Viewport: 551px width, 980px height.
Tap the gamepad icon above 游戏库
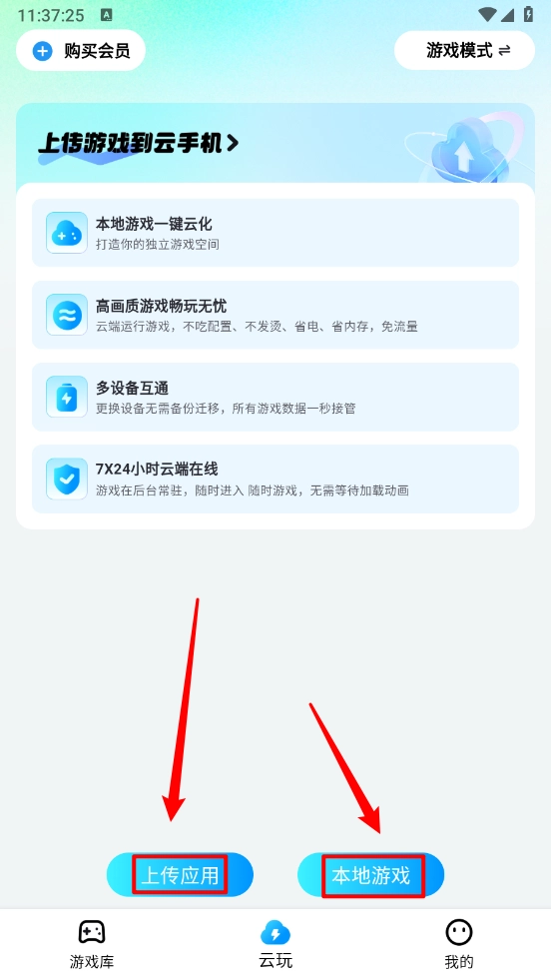(92, 932)
